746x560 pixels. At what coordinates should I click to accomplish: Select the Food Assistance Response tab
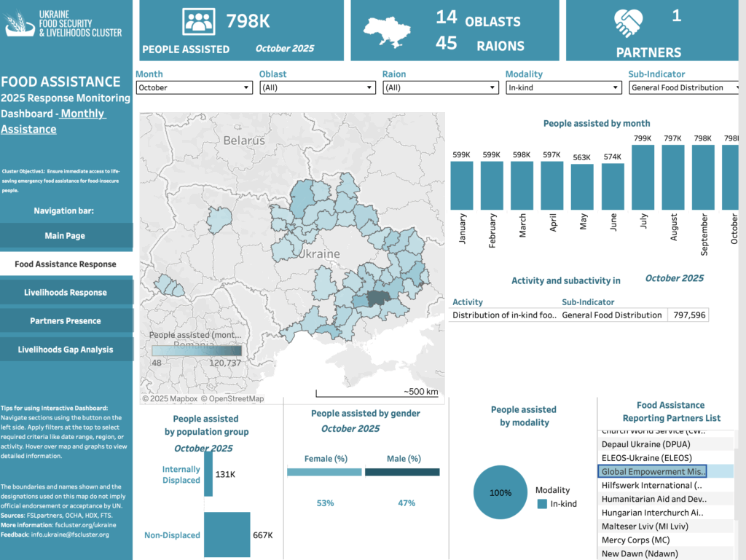pos(66,264)
